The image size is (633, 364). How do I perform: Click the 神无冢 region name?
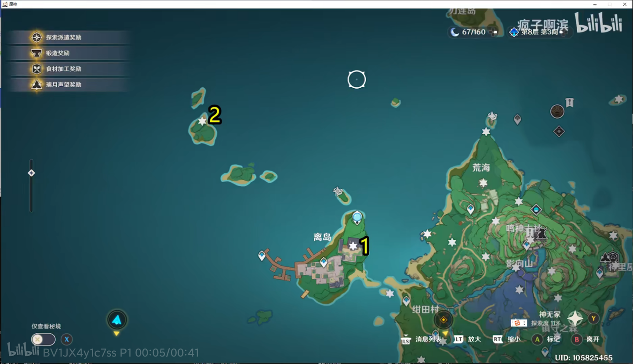pos(550,314)
